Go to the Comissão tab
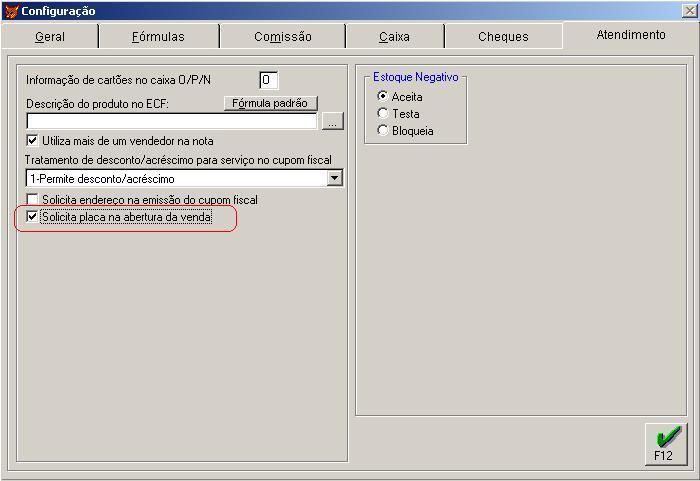 click(283, 37)
